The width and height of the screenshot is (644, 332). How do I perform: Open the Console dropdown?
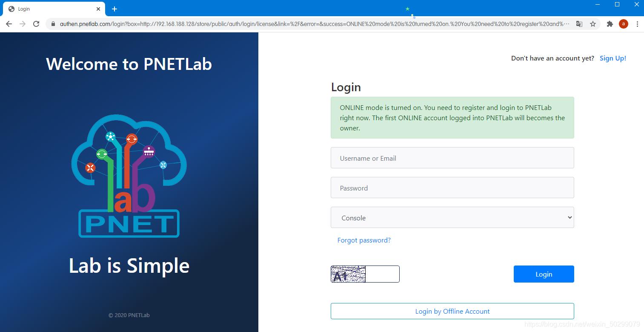pos(452,217)
